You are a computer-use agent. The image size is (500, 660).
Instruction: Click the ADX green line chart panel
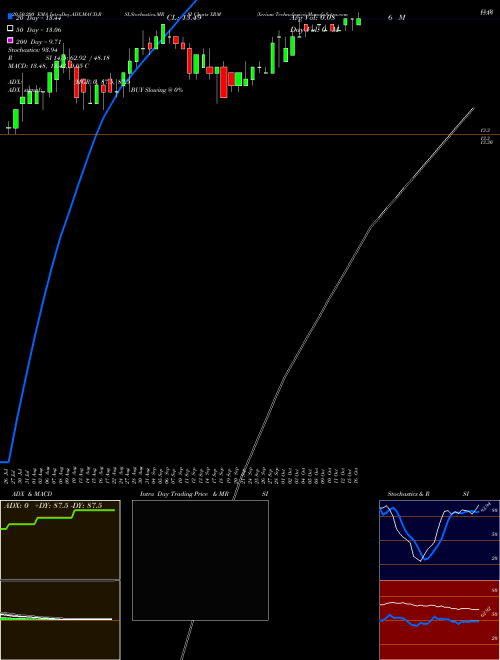point(60,540)
